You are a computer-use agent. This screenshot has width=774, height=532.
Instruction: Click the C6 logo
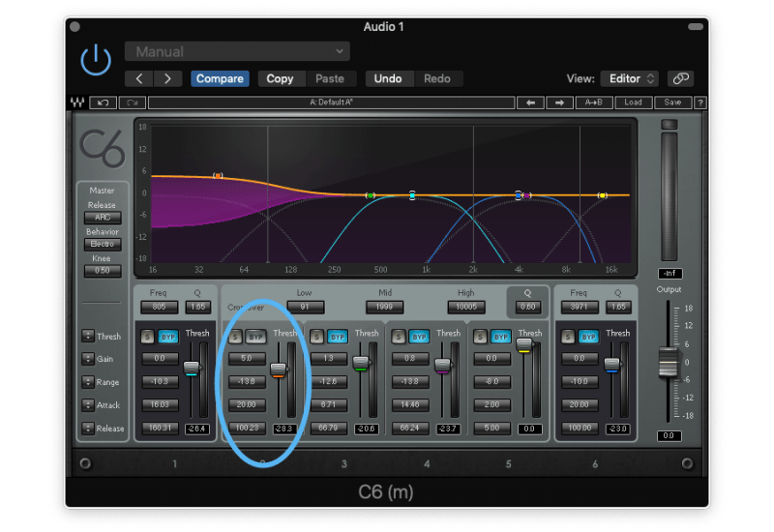tap(103, 148)
